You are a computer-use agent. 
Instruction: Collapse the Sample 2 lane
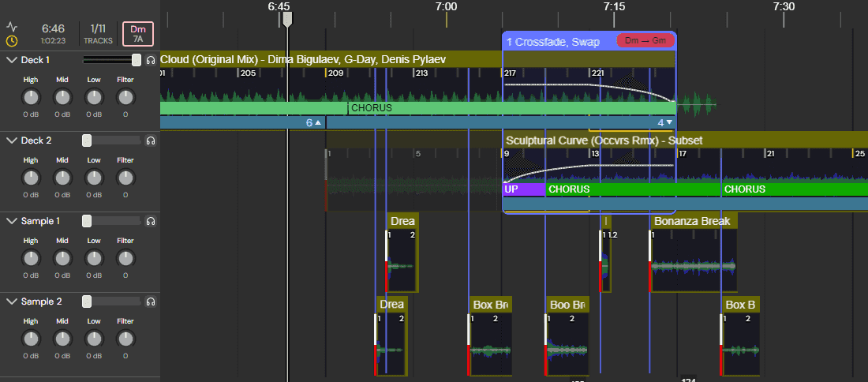[11, 301]
